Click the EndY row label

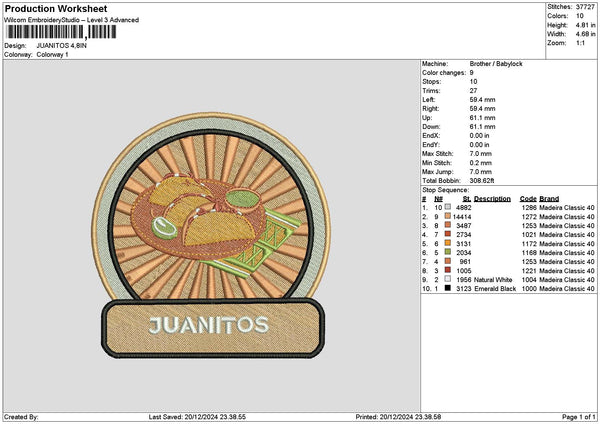[431, 145]
